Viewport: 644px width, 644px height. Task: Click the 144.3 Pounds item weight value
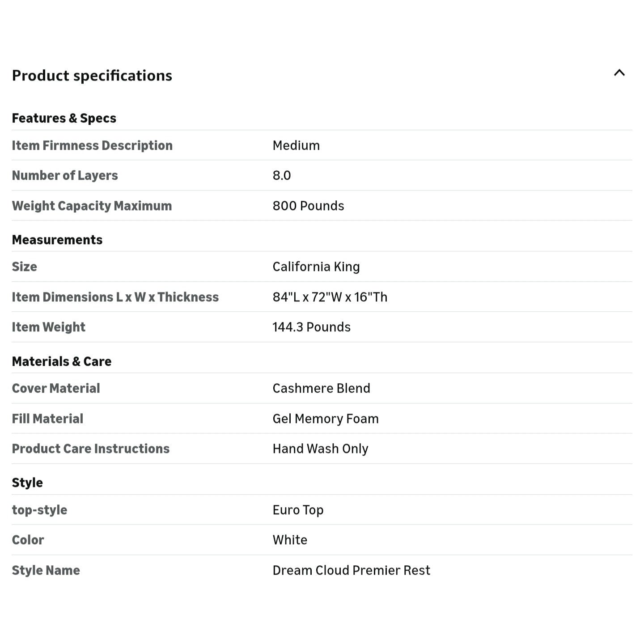pyautogui.click(x=311, y=327)
